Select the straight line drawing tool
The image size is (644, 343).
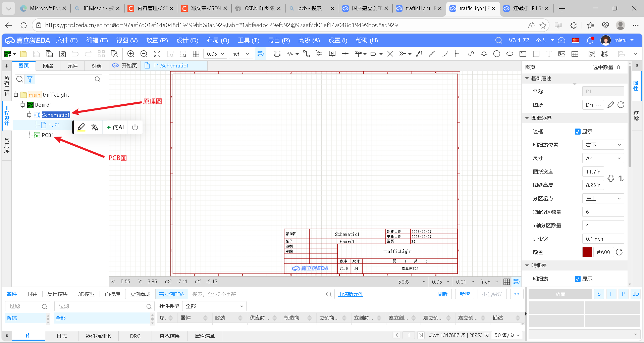[x=432, y=54]
